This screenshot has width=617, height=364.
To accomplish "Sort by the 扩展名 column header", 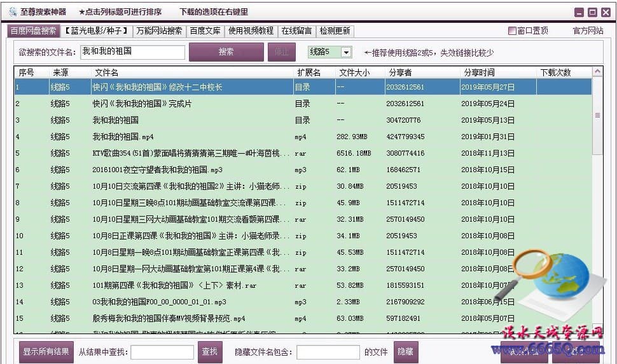I will (x=314, y=72).
